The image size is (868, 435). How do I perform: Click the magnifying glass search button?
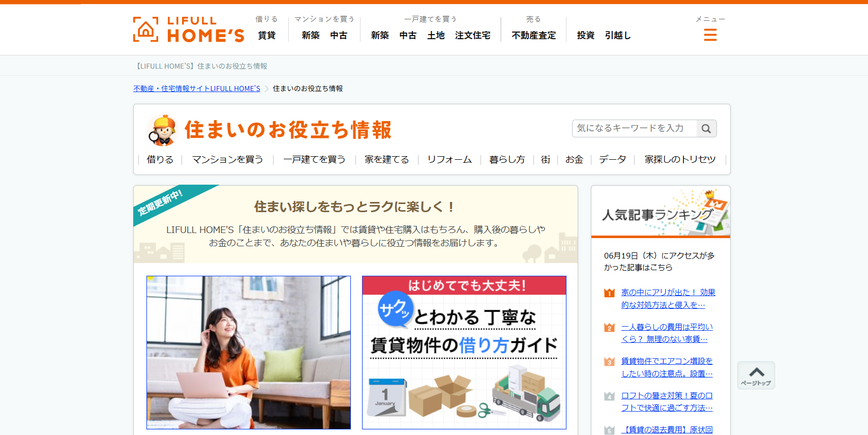[x=706, y=129]
